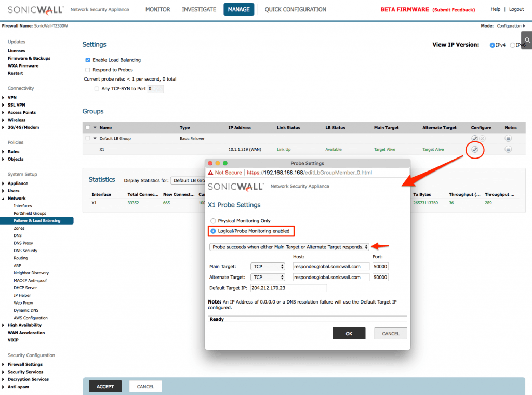
Task: Click CANCEL at page bottom
Action: [145, 387]
